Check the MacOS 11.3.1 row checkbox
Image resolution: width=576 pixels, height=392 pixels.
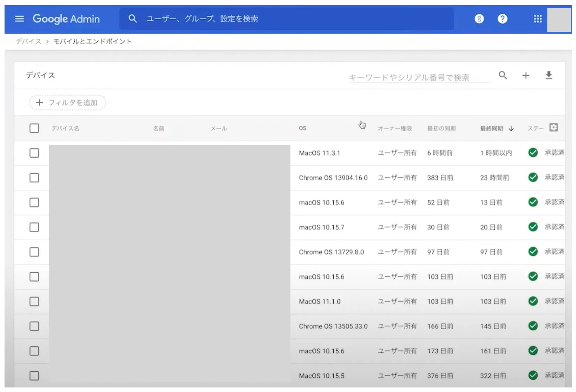pos(34,153)
